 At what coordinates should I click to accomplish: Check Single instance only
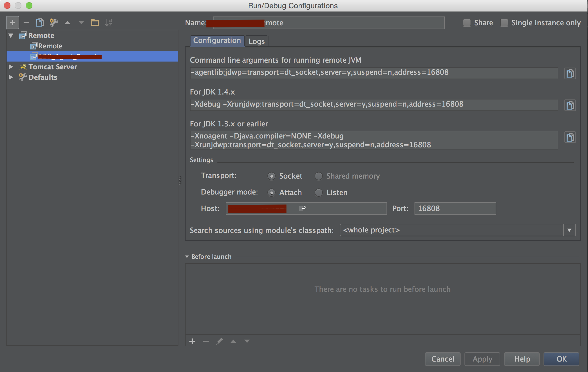pyautogui.click(x=504, y=23)
